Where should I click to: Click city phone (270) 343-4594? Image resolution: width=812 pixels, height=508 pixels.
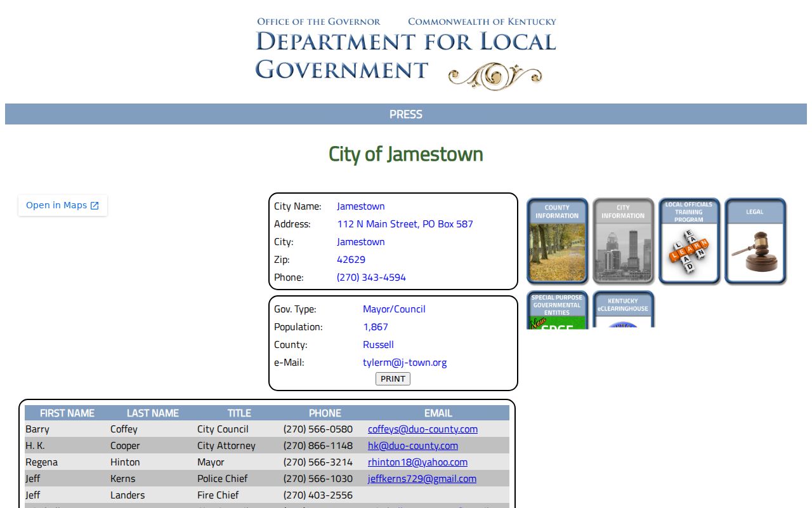[371, 277]
